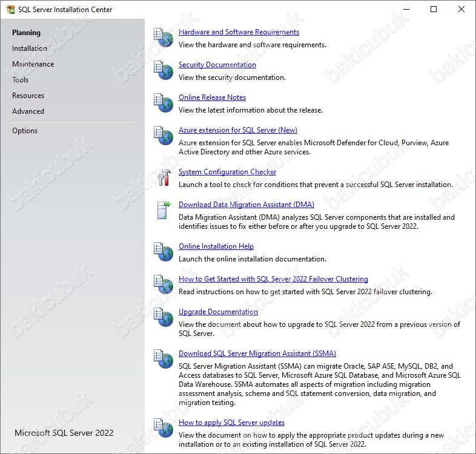This screenshot has width=476, height=454.
Task: Click the SSMA download globe icon
Action: pyautogui.click(x=164, y=359)
